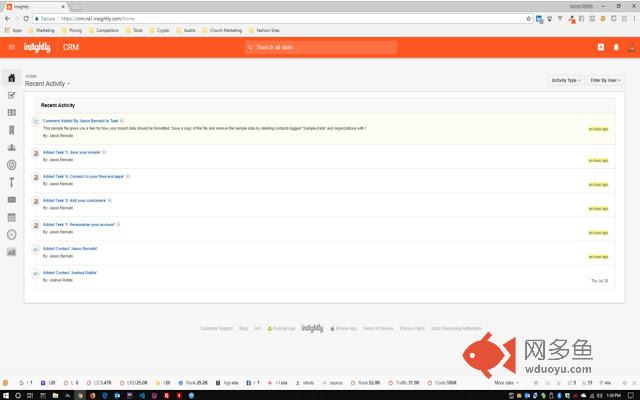The width and height of the screenshot is (640, 400).
Task: Open the Added Contact 'Jason Bernabi' link
Action: click(70, 249)
